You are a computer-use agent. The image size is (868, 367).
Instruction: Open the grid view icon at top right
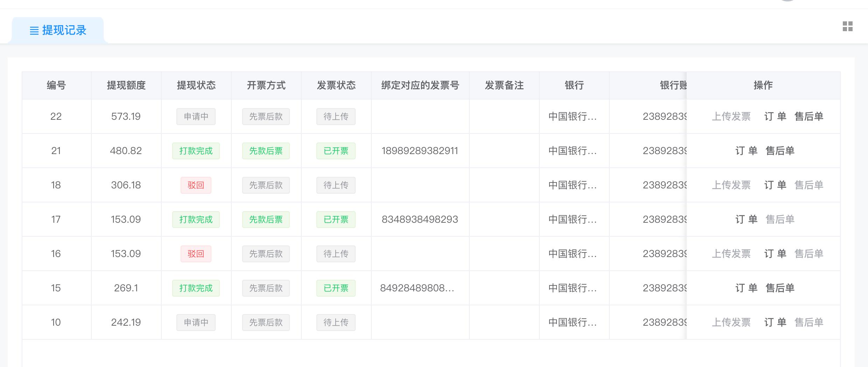847,26
